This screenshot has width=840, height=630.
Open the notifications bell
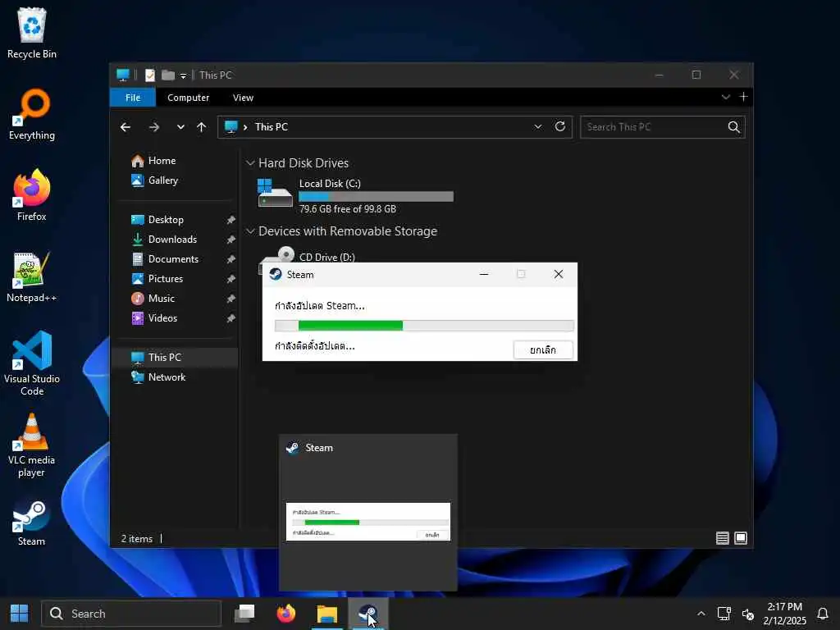pos(823,614)
